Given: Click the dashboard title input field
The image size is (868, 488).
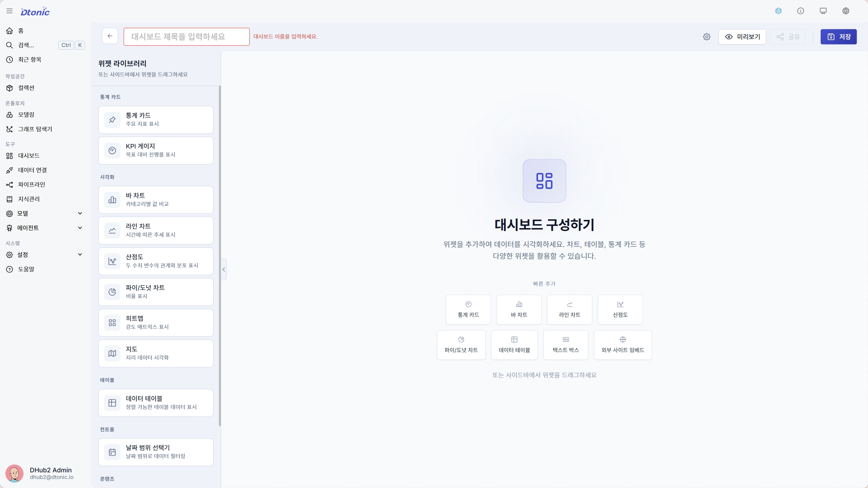Looking at the screenshot, I should (186, 37).
